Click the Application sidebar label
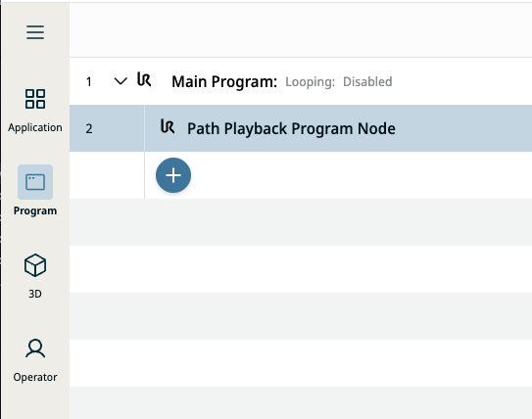 point(35,127)
